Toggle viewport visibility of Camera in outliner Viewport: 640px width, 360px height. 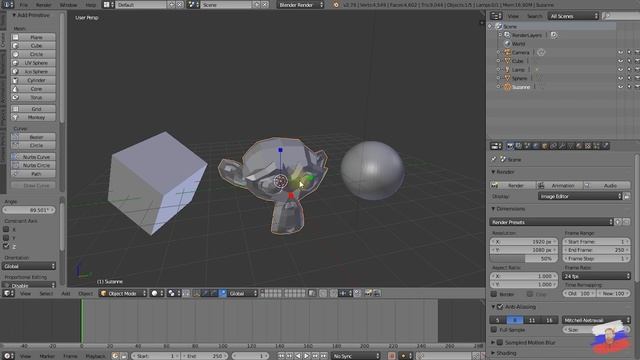coord(620,52)
